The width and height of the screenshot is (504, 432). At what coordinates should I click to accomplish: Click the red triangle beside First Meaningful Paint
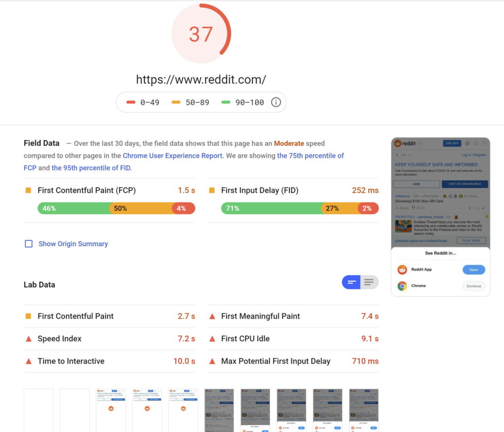coord(212,316)
